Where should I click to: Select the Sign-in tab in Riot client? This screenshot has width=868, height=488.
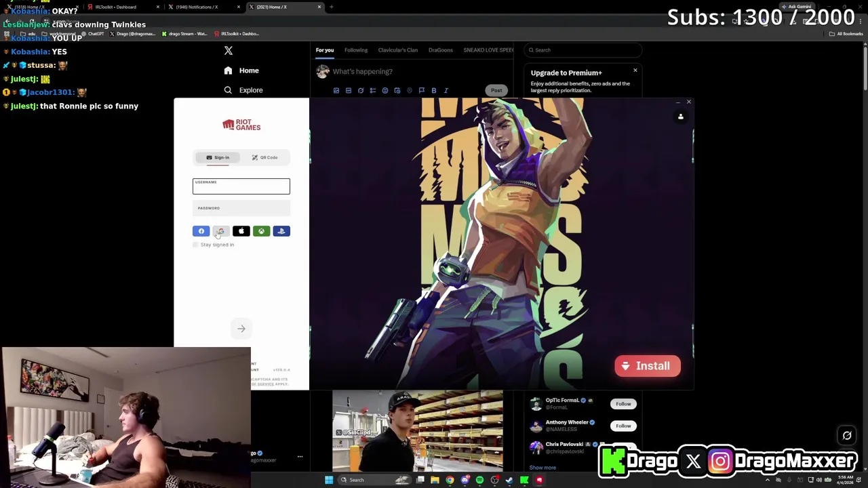pyautogui.click(x=218, y=157)
